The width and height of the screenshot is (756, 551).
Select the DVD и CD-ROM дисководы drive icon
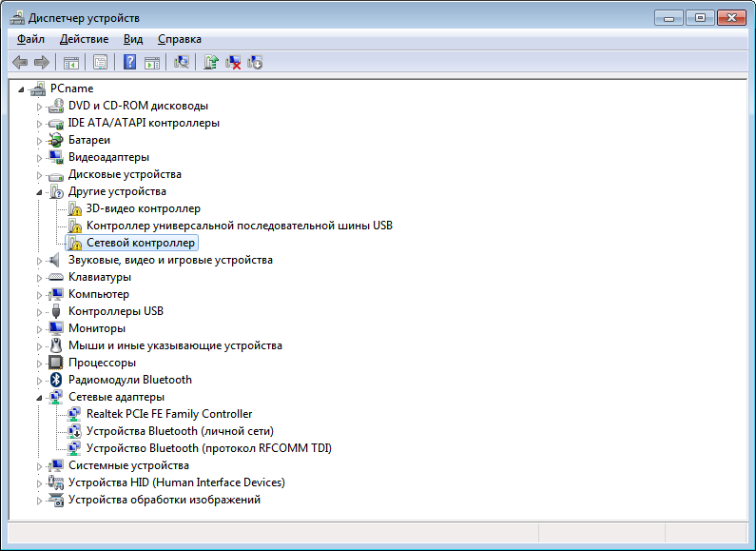(56, 106)
